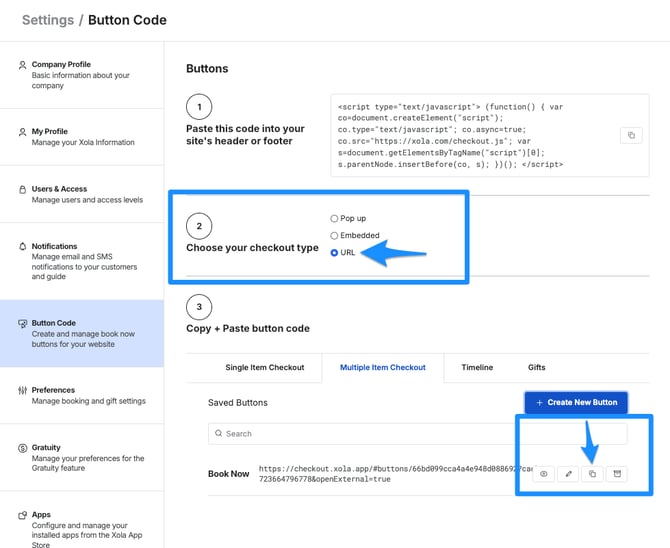Screen dimensions: 670x548
Task: Click the Gratuity dollar icon
Action: tap(22, 448)
